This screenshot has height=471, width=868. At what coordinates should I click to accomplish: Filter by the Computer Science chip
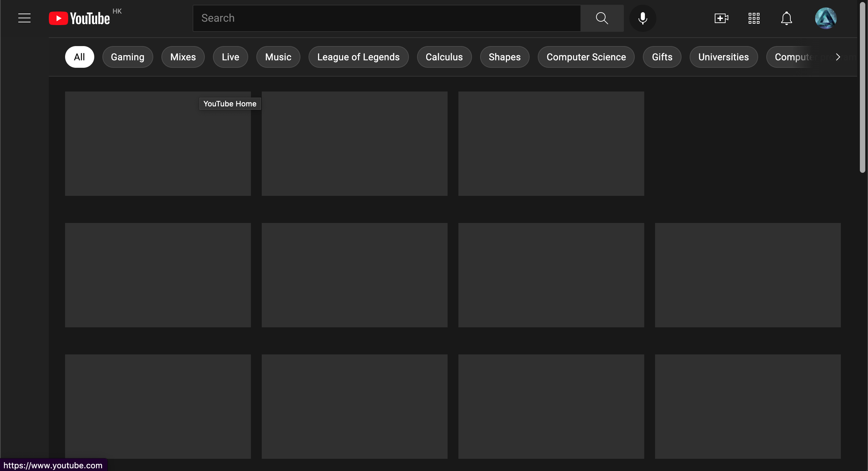[586, 57]
